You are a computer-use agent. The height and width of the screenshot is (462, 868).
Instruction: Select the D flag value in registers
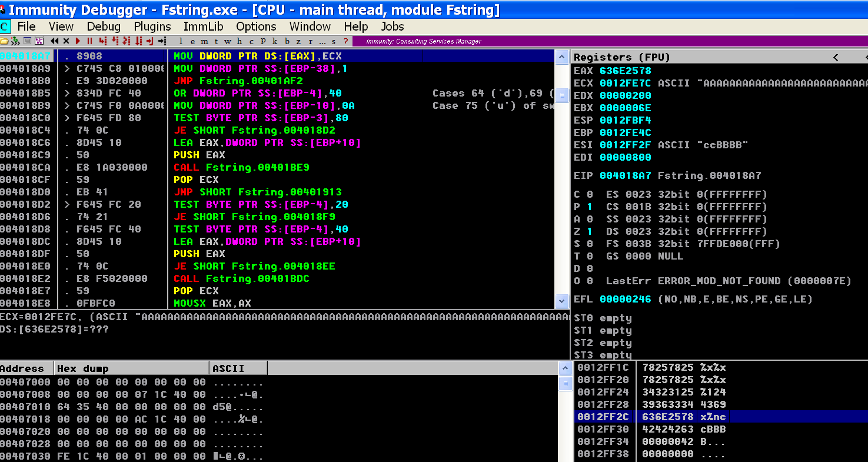pos(590,268)
